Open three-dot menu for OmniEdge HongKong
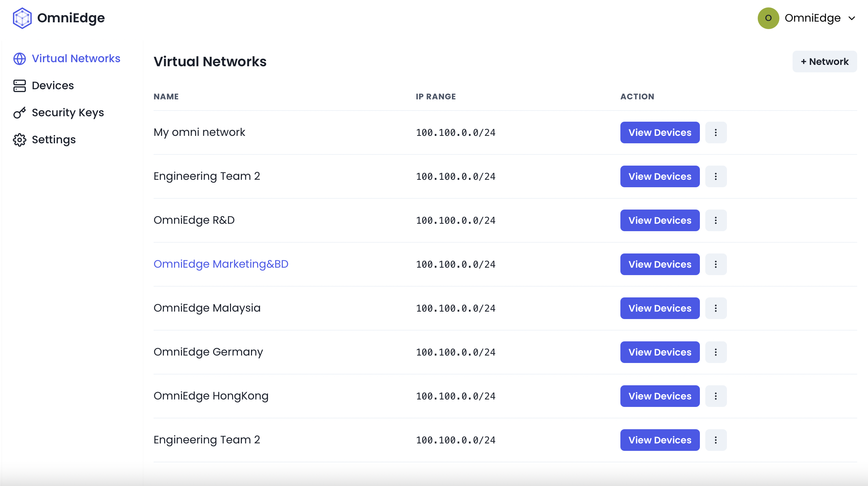 pos(716,396)
